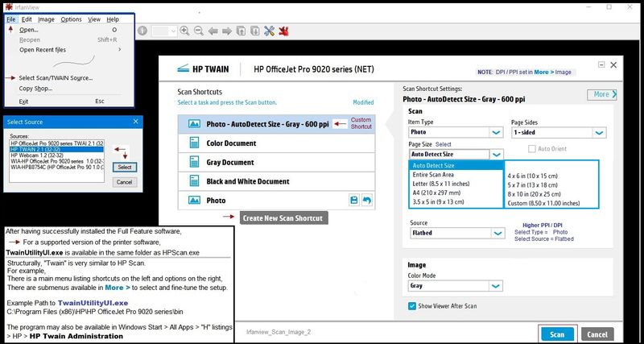Click the zoom out magnifier icon
Screen dimensions: 644x344
[x=199, y=31]
